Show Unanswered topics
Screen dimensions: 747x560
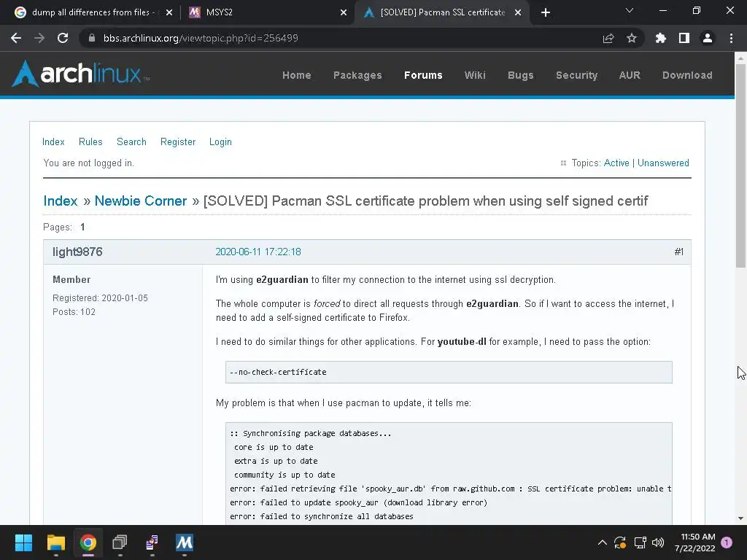click(663, 163)
